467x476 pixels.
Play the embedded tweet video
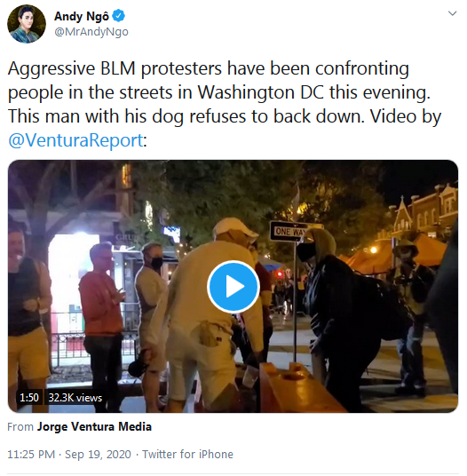coord(233,287)
